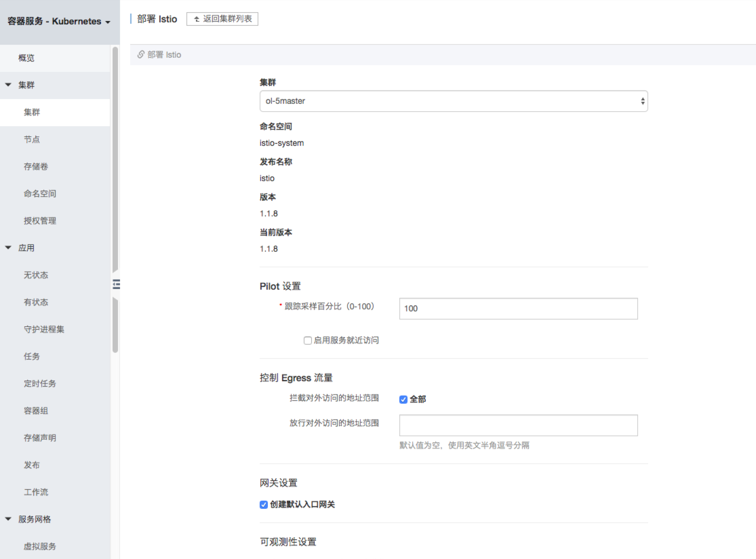
Task: Open 存储卷 in the sidebar
Action: pyautogui.click(x=55, y=167)
